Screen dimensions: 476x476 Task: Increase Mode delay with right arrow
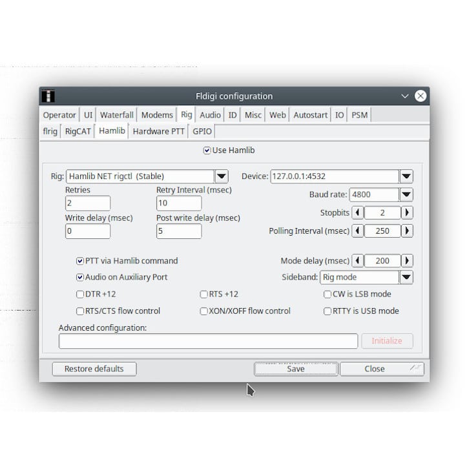[407, 260]
